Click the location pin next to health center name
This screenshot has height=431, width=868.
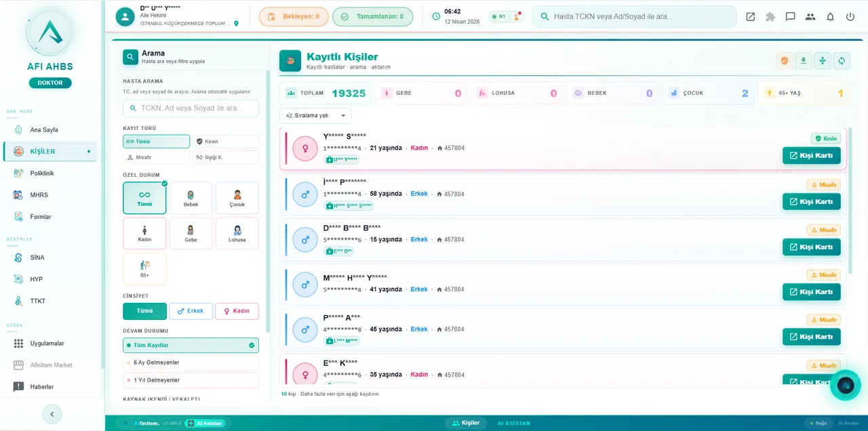click(236, 24)
